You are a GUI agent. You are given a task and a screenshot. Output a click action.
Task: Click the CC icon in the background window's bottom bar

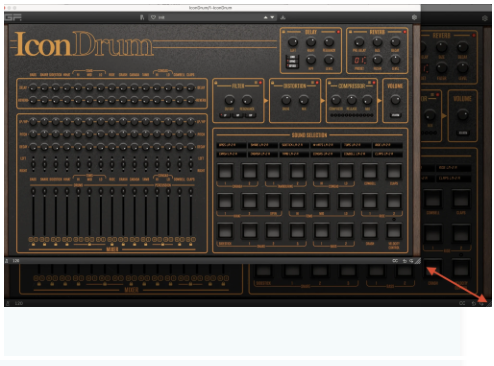pyautogui.click(x=462, y=303)
